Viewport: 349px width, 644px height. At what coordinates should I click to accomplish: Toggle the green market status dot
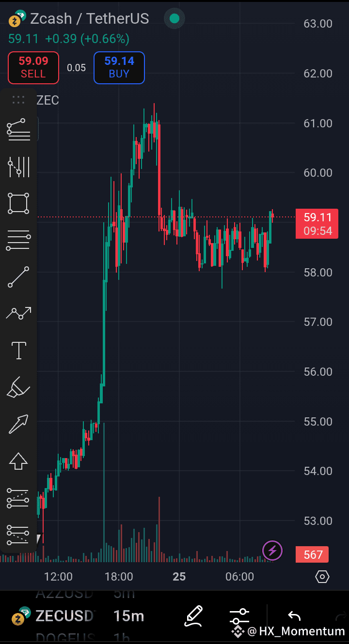(174, 19)
